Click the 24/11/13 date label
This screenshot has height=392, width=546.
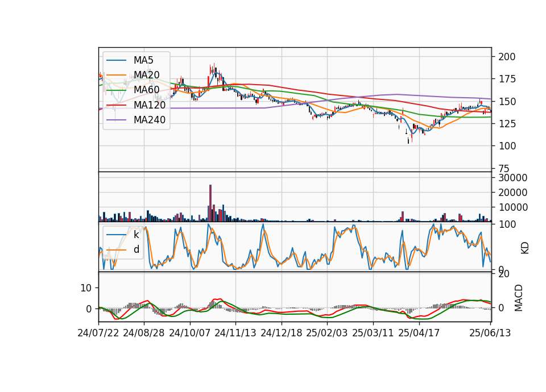pos(235,333)
